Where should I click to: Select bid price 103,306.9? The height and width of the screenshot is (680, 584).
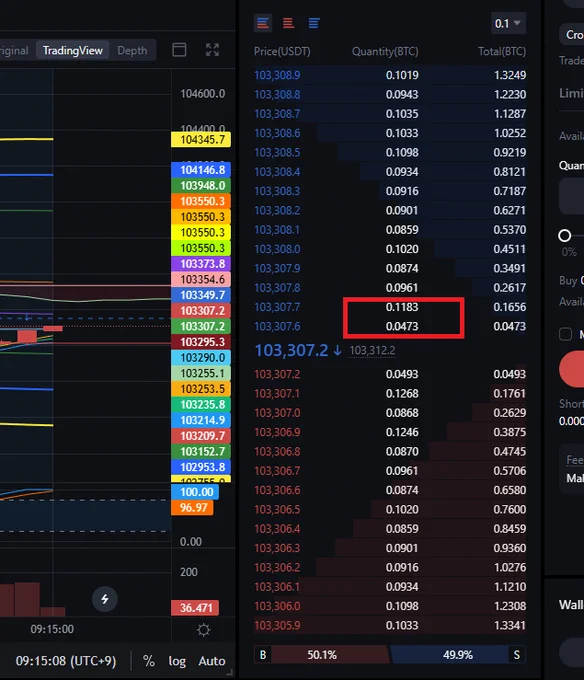tap(277, 432)
